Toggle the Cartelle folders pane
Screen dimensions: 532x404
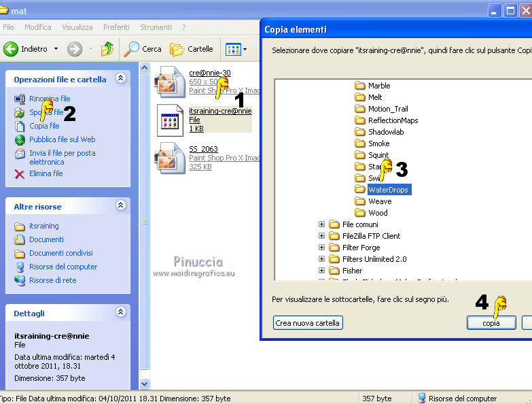192,49
